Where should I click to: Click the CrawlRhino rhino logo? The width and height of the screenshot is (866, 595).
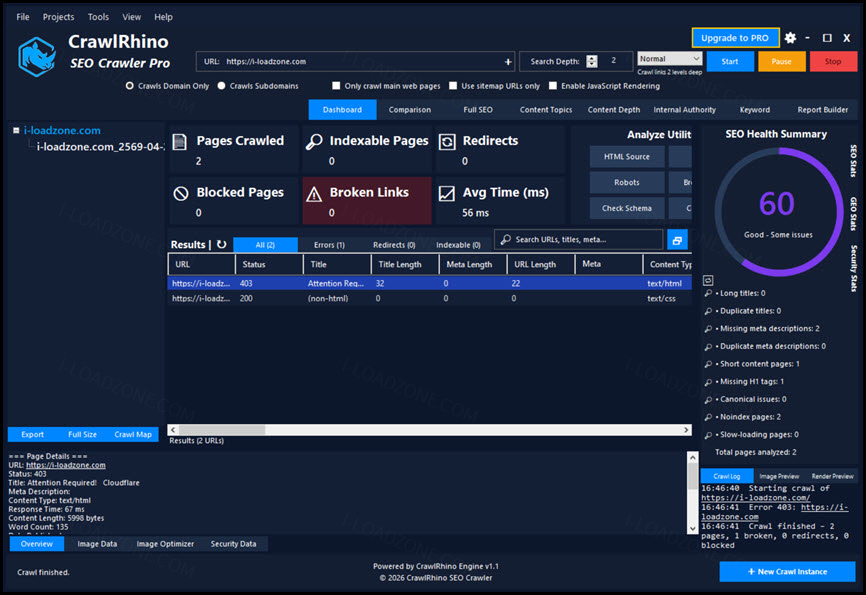37,56
